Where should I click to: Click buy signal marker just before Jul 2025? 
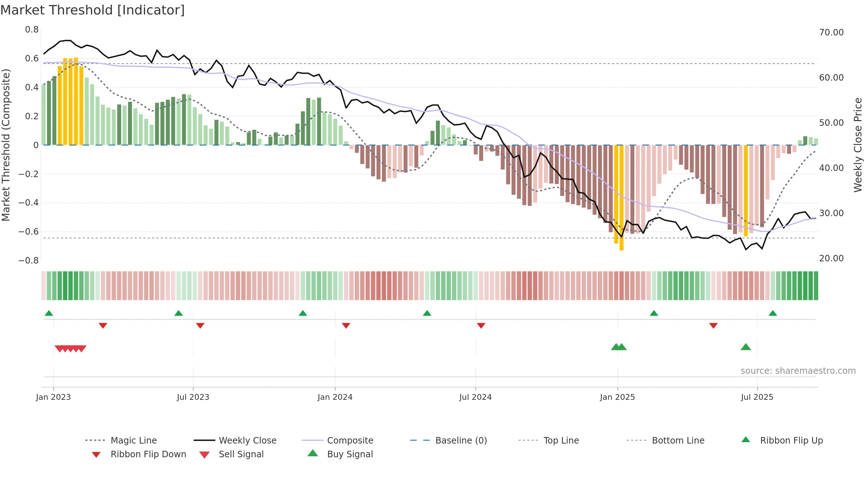(746, 347)
